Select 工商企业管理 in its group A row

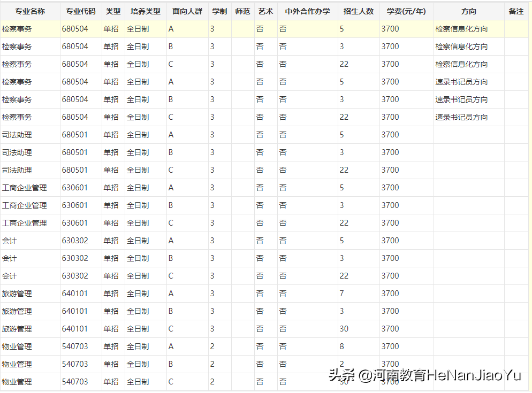point(25,188)
